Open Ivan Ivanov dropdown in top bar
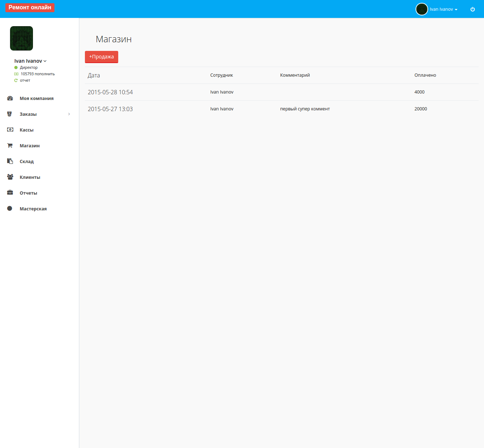 point(444,9)
